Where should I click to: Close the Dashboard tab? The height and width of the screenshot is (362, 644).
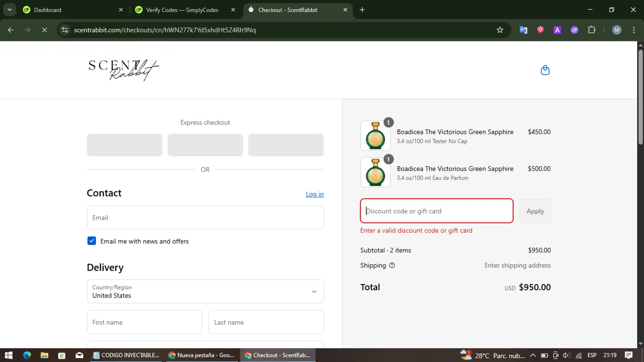point(121,10)
